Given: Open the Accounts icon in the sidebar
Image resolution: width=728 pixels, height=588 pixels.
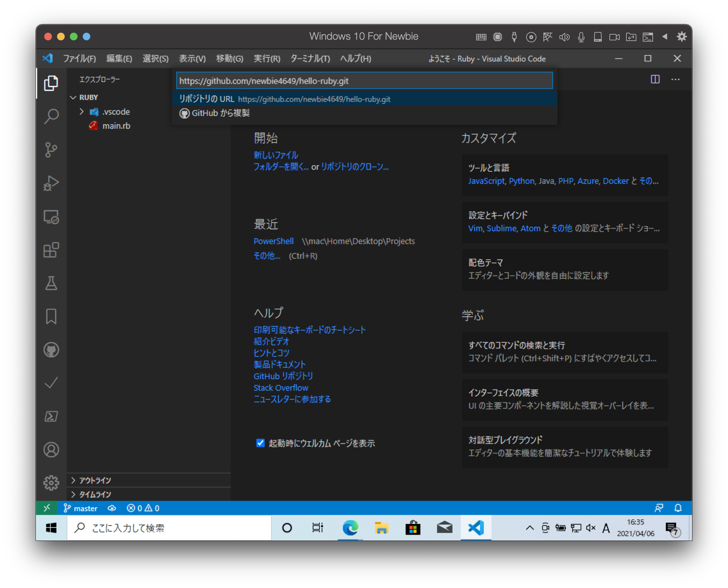Looking at the screenshot, I should point(51,450).
